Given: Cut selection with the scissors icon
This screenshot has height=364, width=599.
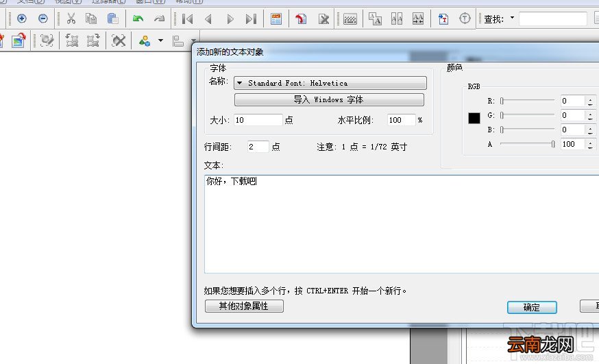Looking at the screenshot, I should click(x=71, y=19).
